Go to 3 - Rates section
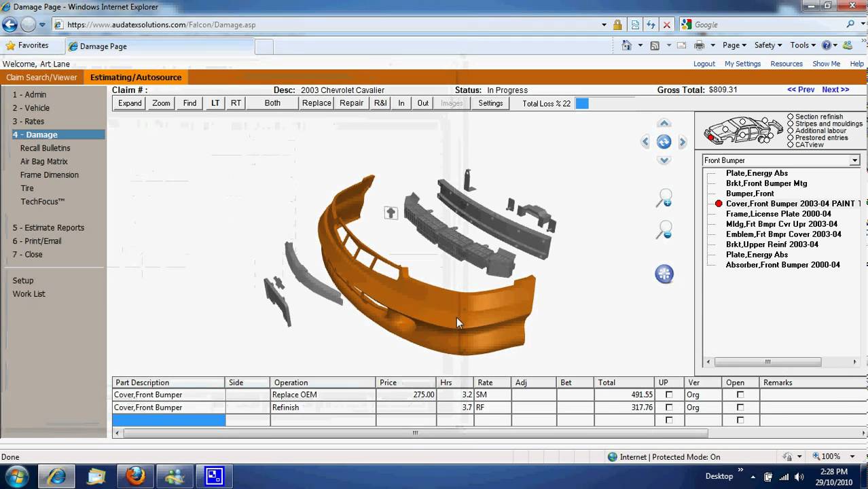Viewport: 868px width, 489px height. (x=28, y=121)
